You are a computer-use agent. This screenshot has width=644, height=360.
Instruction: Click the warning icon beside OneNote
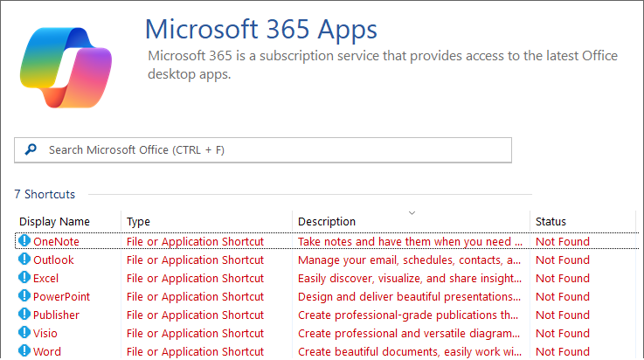[24, 241]
